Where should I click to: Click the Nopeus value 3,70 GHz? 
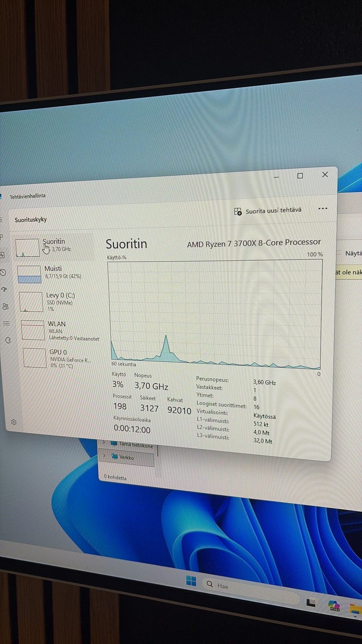[x=151, y=386]
